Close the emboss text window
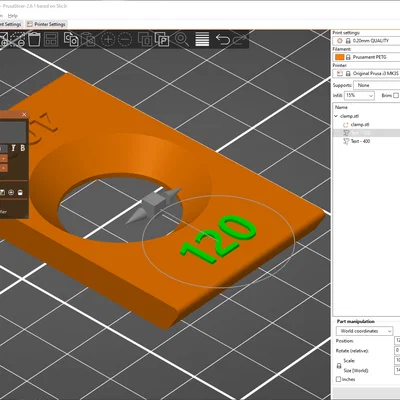400x400 pixels. [24, 115]
